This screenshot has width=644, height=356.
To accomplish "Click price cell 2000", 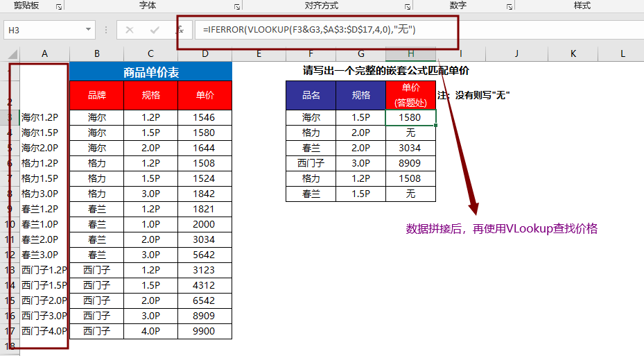I will coord(205,224).
